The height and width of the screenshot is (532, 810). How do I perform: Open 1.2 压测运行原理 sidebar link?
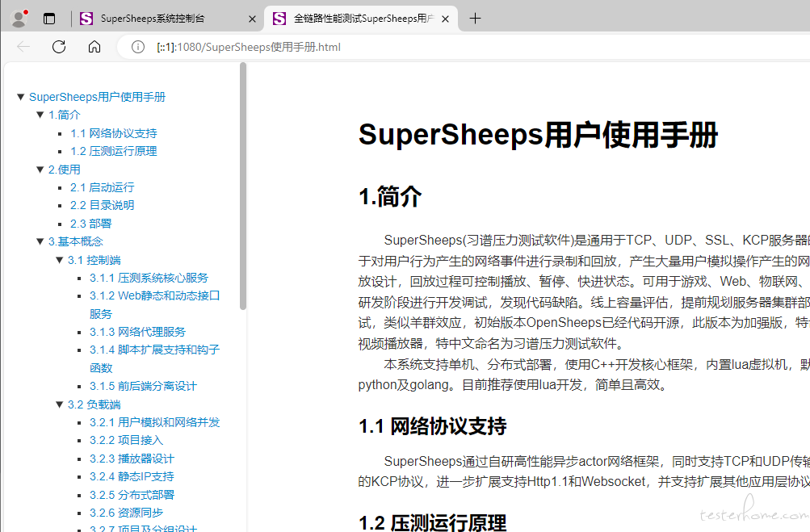click(114, 151)
